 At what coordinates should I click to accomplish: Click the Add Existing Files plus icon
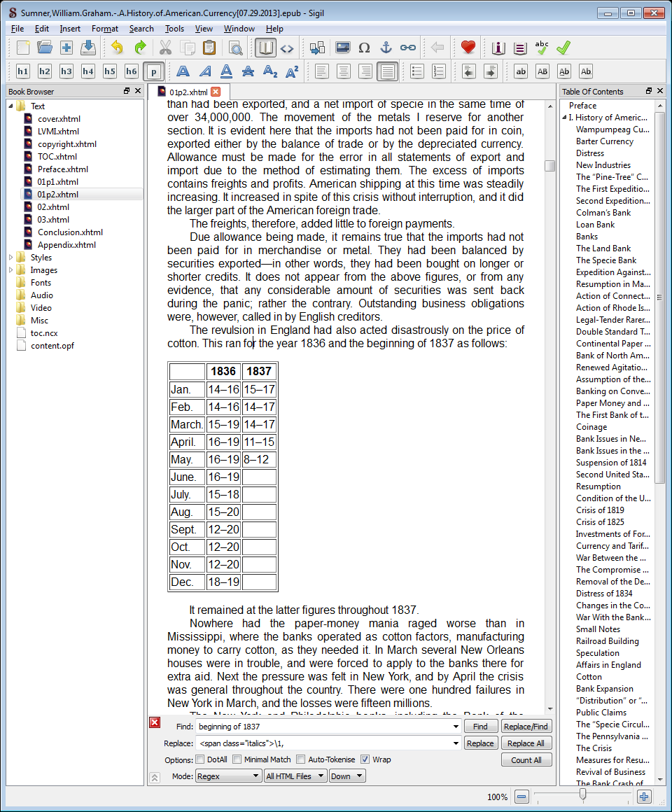66,48
